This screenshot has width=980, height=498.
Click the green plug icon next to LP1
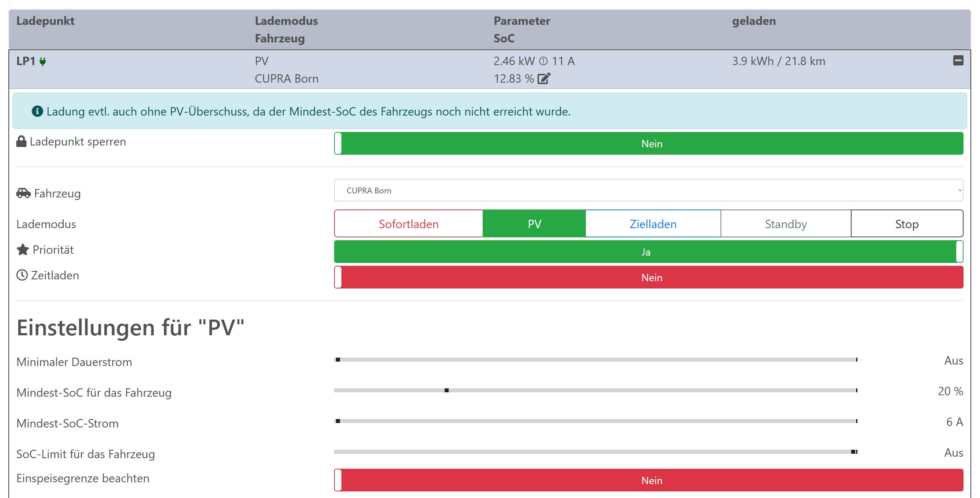[x=42, y=61]
